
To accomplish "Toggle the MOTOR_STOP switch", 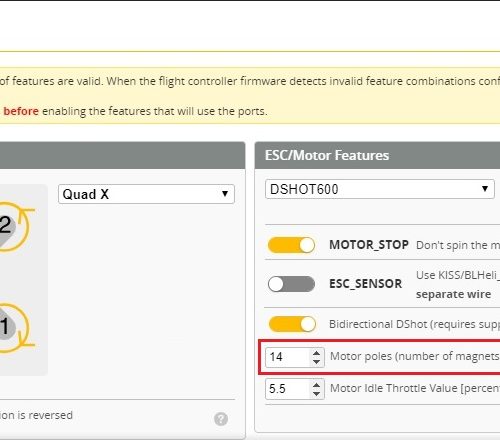I will [x=291, y=245].
